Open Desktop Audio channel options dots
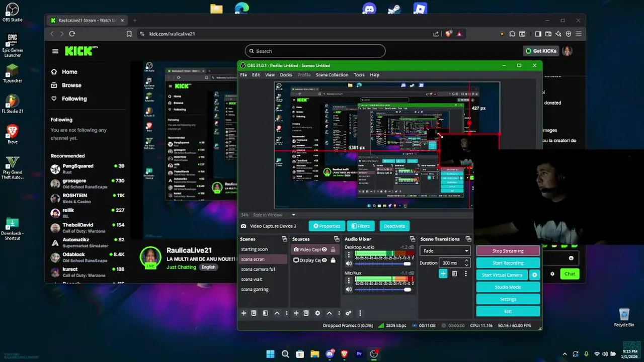 pyautogui.click(x=349, y=255)
